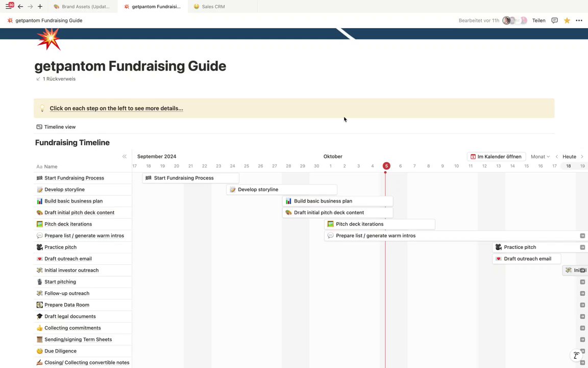
Task: Collapse the timeline table sidebar
Action: [124, 156]
